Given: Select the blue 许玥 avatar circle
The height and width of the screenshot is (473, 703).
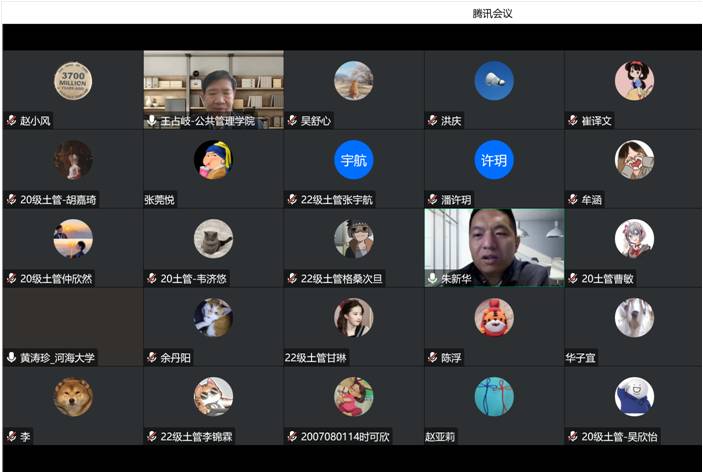Looking at the screenshot, I should [x=493, y=160].
